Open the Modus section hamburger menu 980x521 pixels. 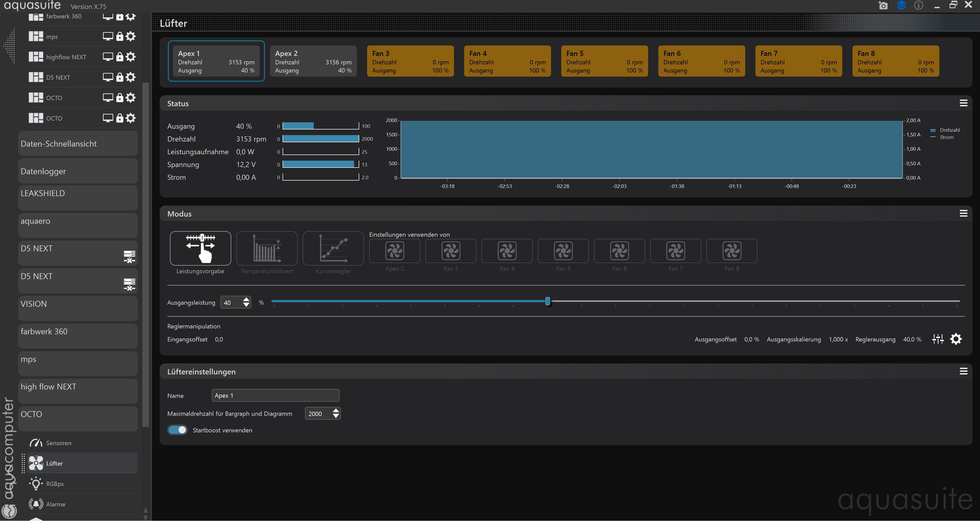963,213
